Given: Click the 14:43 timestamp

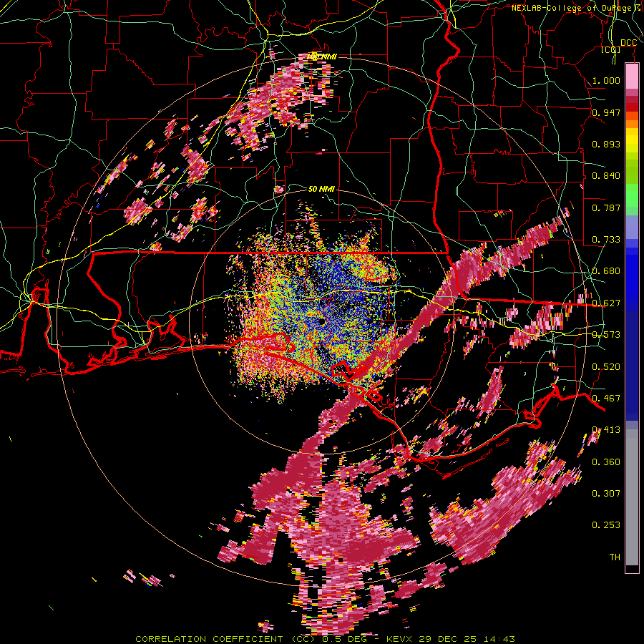Looking at the screenshot, I should point(500,639).
